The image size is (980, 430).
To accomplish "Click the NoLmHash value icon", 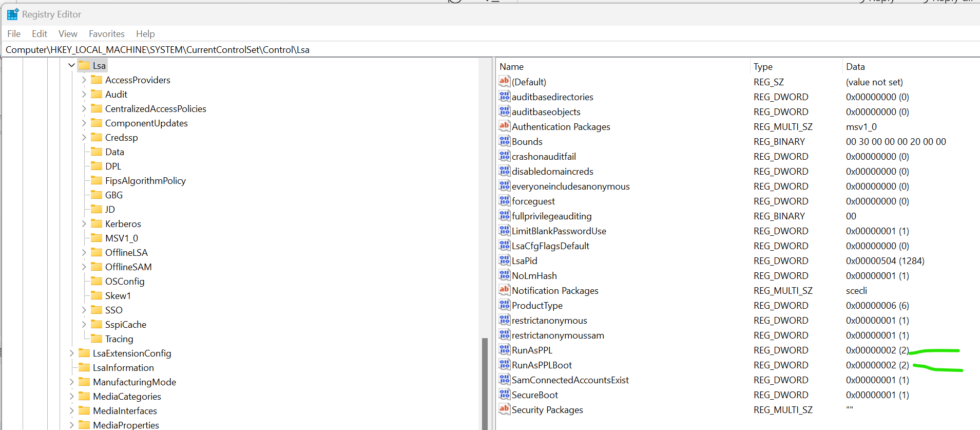I will point(505,275).
